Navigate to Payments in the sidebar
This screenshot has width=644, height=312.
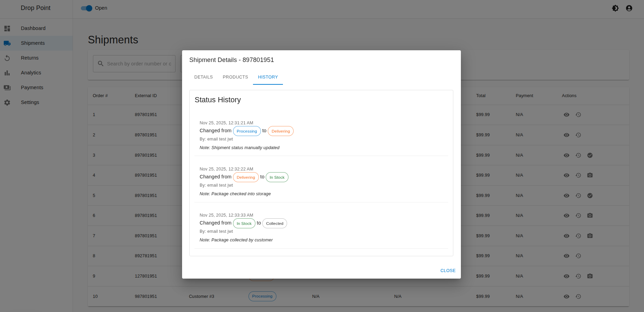(32, 87)
